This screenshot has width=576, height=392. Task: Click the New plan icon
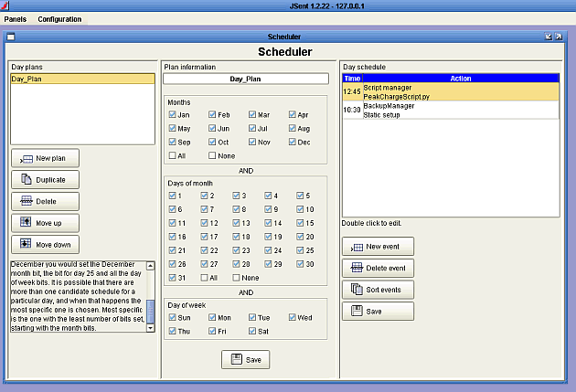tap(27, 159)
